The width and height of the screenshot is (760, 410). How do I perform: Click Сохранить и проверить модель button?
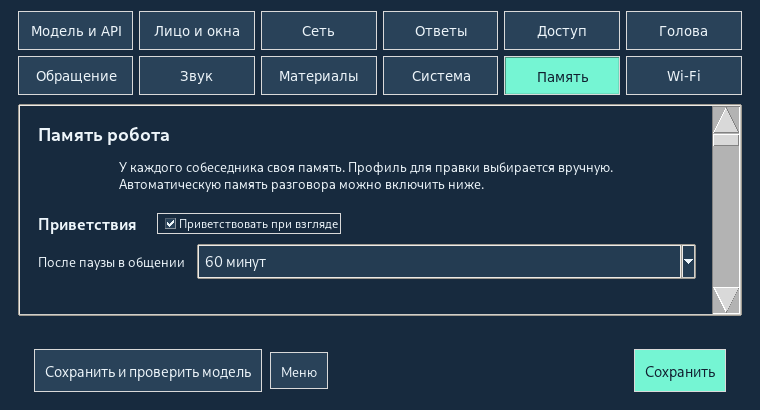tap(148, 371)
